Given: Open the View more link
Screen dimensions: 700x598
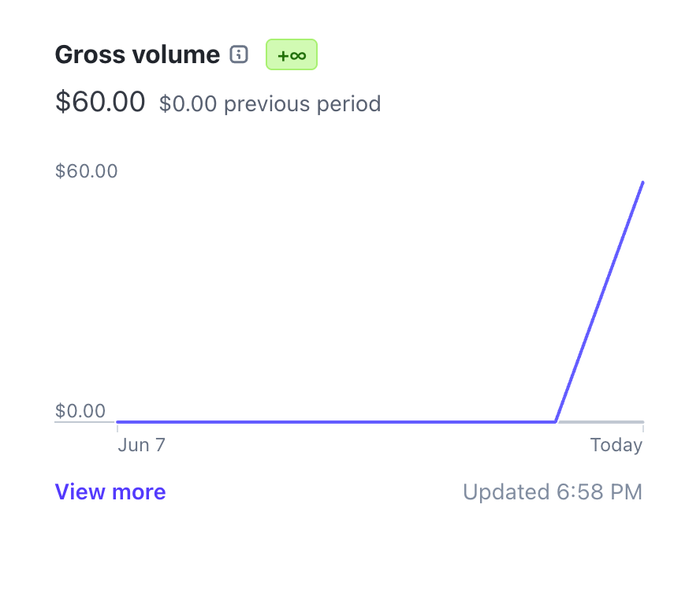Looking at the screenshot, I should pyautogui.click(x=110, y=492).
